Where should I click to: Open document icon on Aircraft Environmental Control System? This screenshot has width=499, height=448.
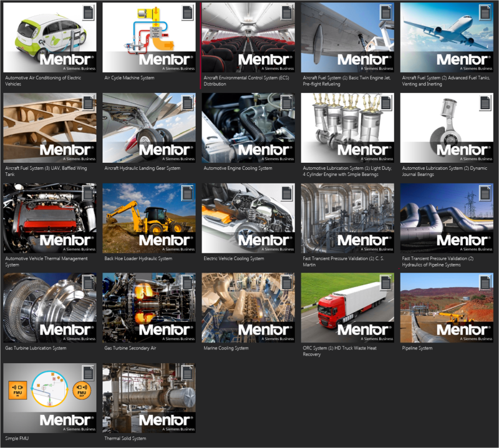(x=287, y=12)
